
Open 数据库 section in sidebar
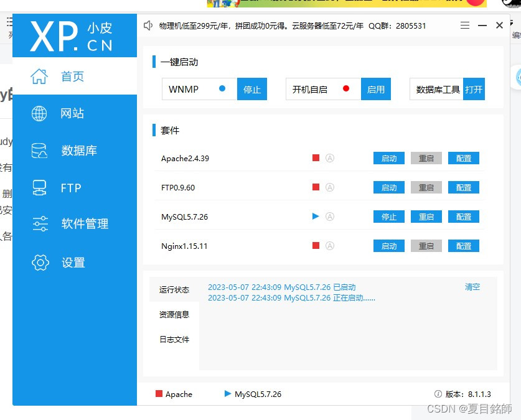point(75,151)
